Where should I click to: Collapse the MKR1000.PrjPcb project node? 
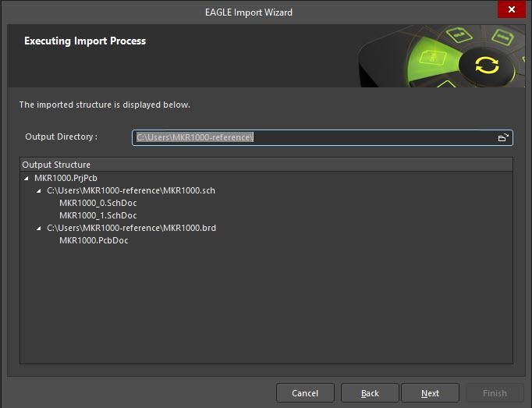pyautogui.click(x=27, y=178)
